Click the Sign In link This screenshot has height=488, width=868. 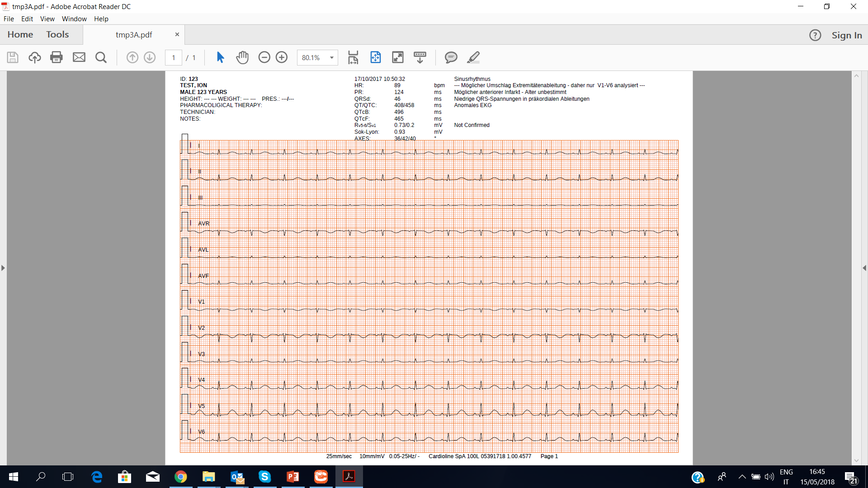coord(846,35)
